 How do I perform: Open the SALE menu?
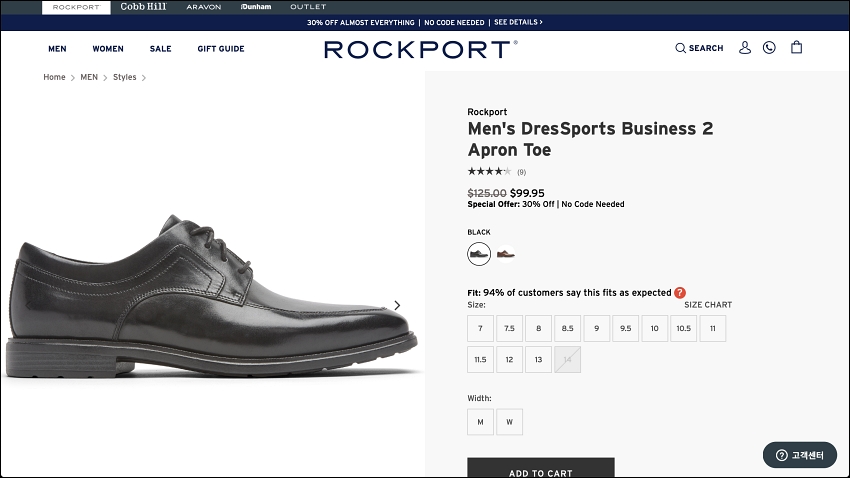tap(160, 49)
